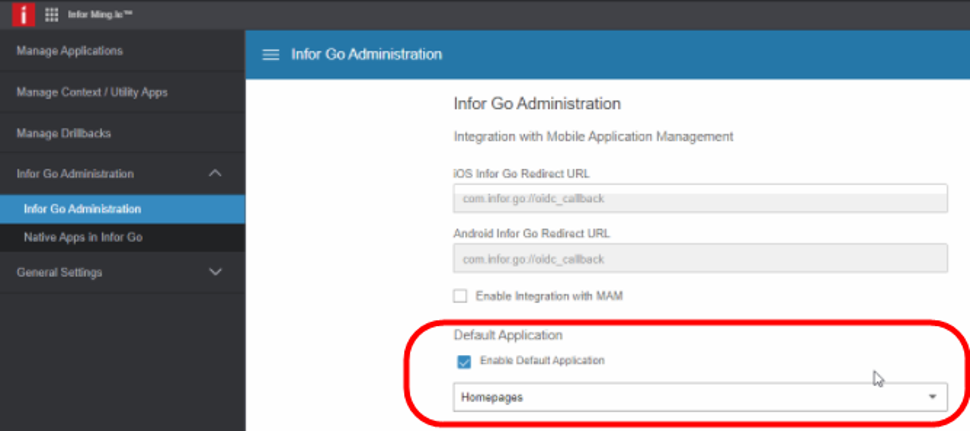Open the app launcher grid icon

[x=52, y=15]
